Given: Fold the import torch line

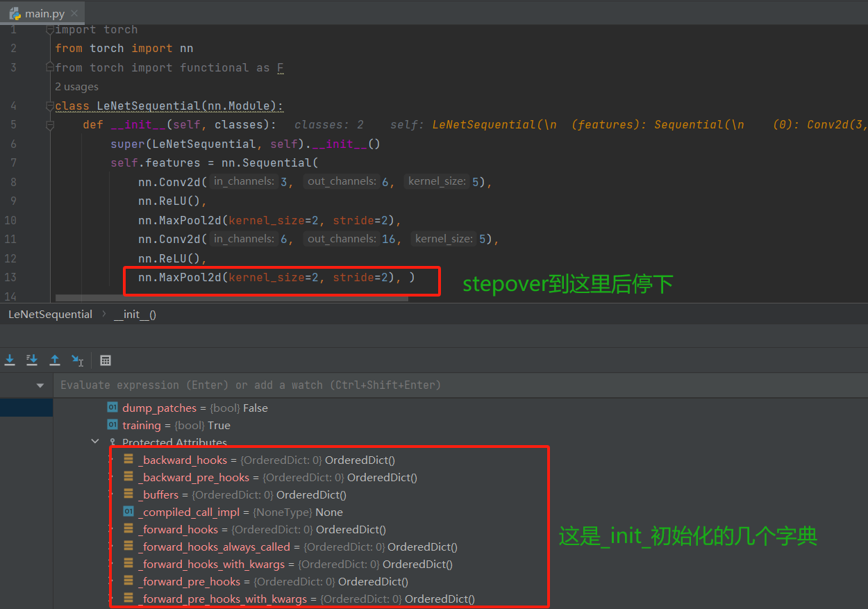Looking at the screenshot, I should (x=49, y=28).
